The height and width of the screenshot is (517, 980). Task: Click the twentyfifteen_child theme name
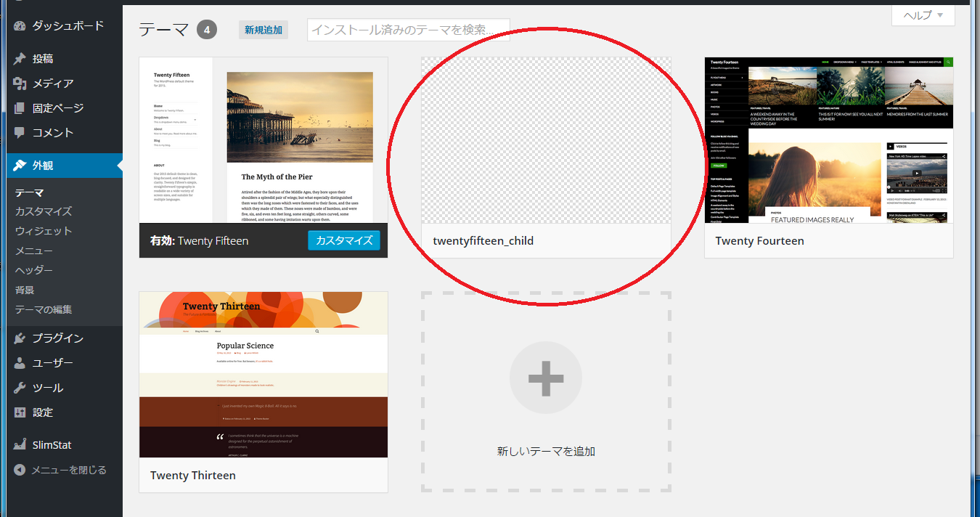pyautogui.click(x=483, y=240)
